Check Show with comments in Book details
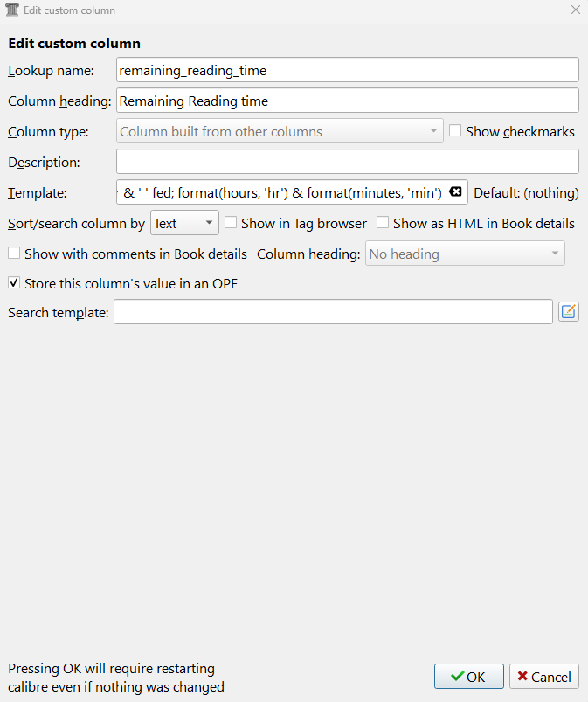 14,254
